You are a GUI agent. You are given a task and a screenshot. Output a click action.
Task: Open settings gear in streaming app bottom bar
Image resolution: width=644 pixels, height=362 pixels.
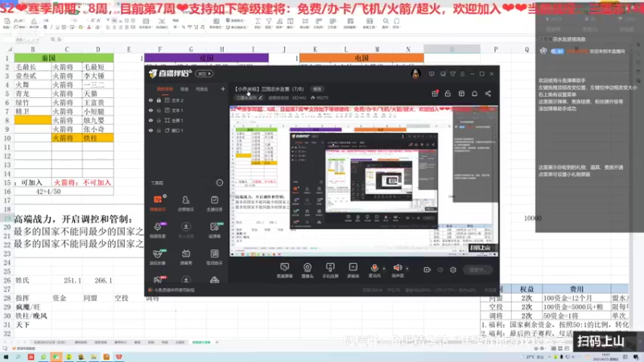[x=453, y=269]
